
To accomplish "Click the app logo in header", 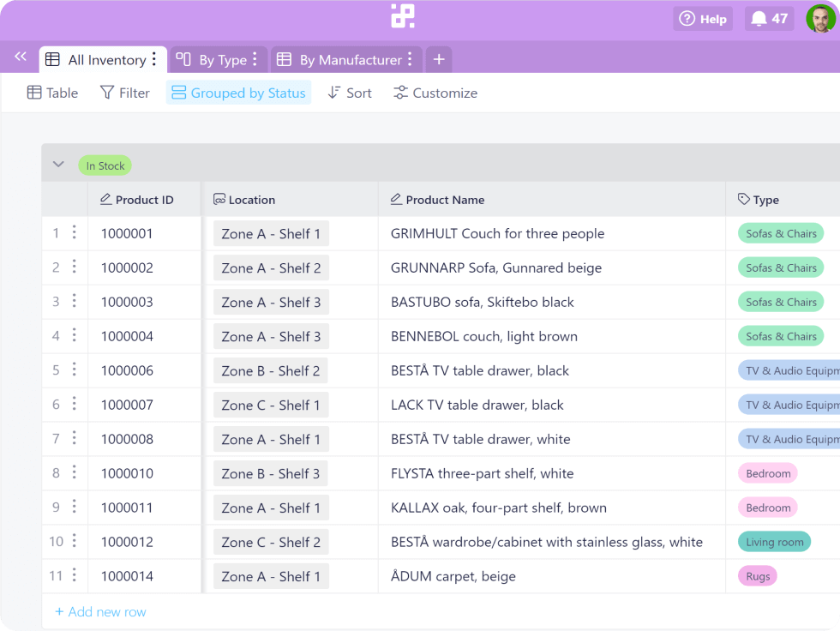I will 402,16.
